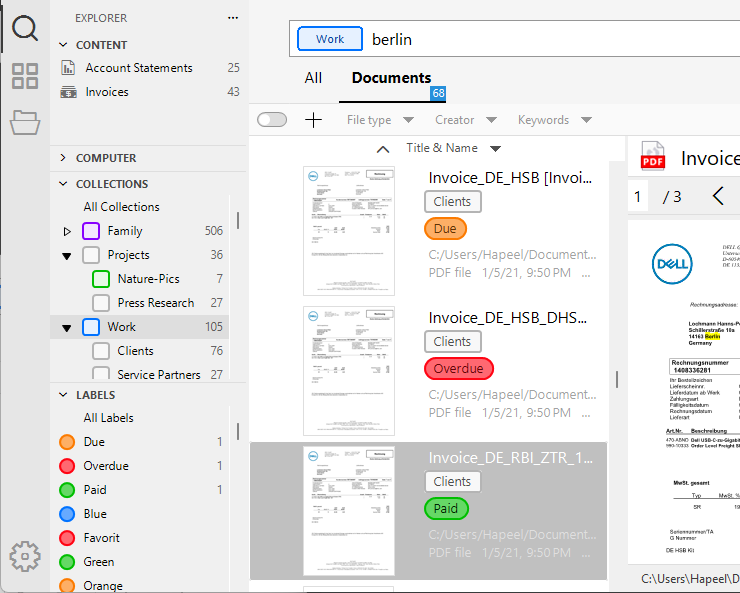Reverse sort order with up caret
740x593 pixels.
click(383, 150)
